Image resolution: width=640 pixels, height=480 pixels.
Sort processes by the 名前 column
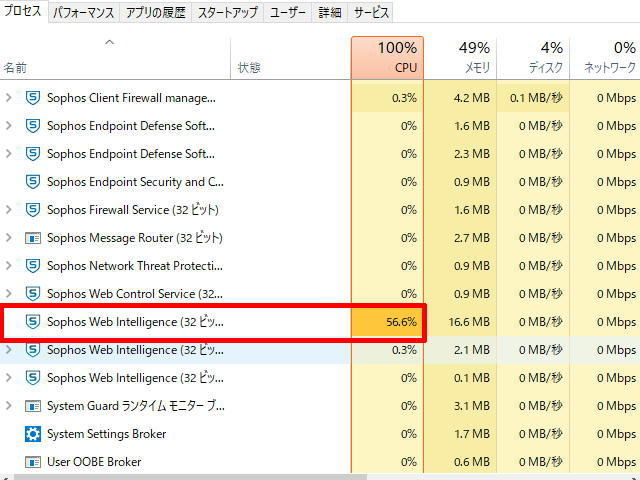(115, 58)
